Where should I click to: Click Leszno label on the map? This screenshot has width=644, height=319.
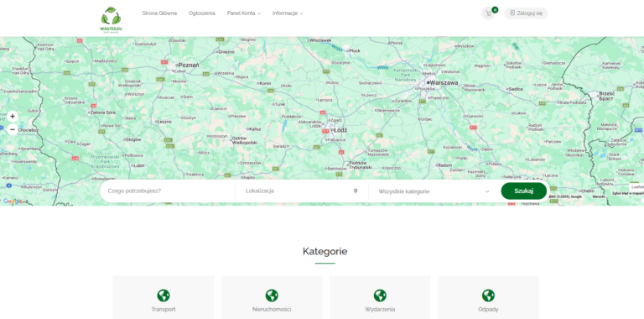pyautogui.click(x=164, y=122)
